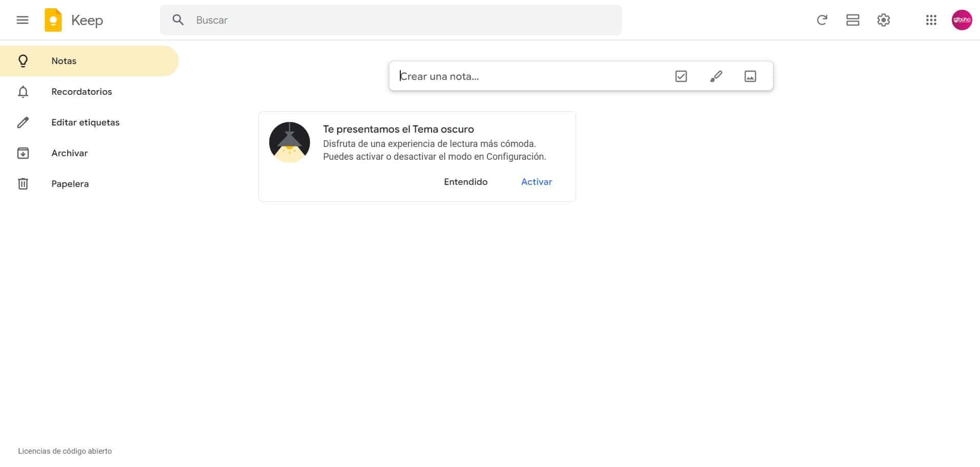Open Licencias de código abierto link
The image size is (980, 467).
65,451
